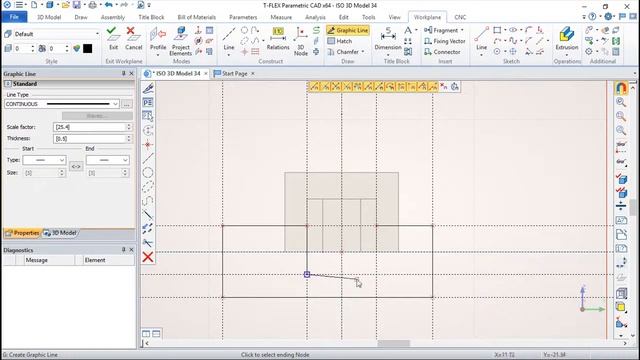Viewport: 640px width, 360px height.
Task: Click the Help question mark icon
Action: point(592,17)
